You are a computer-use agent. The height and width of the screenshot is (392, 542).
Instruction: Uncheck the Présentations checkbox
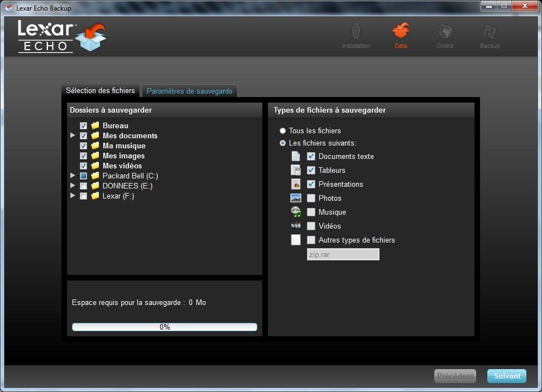[x=311, y=184]
